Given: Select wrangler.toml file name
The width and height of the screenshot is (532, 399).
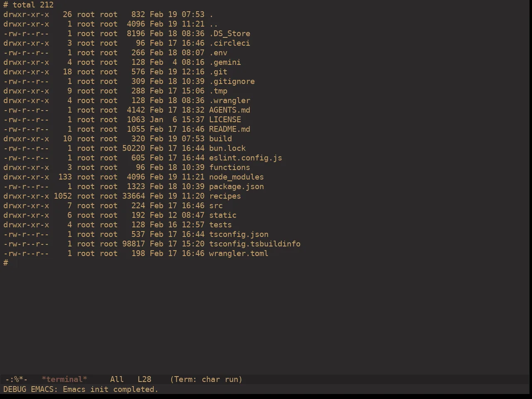Looking at the screenshot, I should [239, 254].
